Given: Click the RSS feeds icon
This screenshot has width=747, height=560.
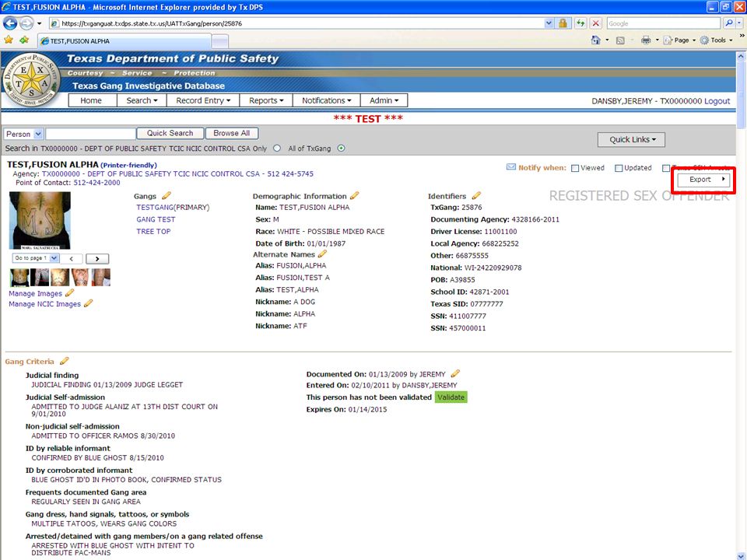Looking at the screenshot, I should tap(620, 40).
